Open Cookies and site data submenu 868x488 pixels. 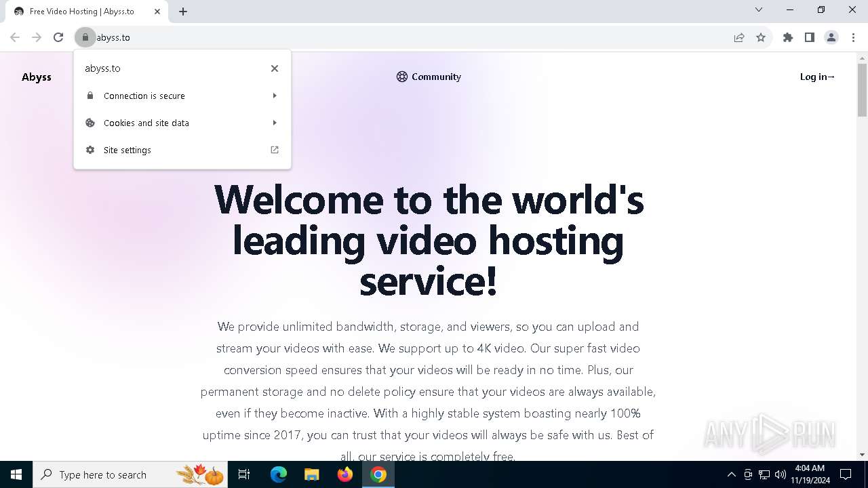tap(182, 123)
